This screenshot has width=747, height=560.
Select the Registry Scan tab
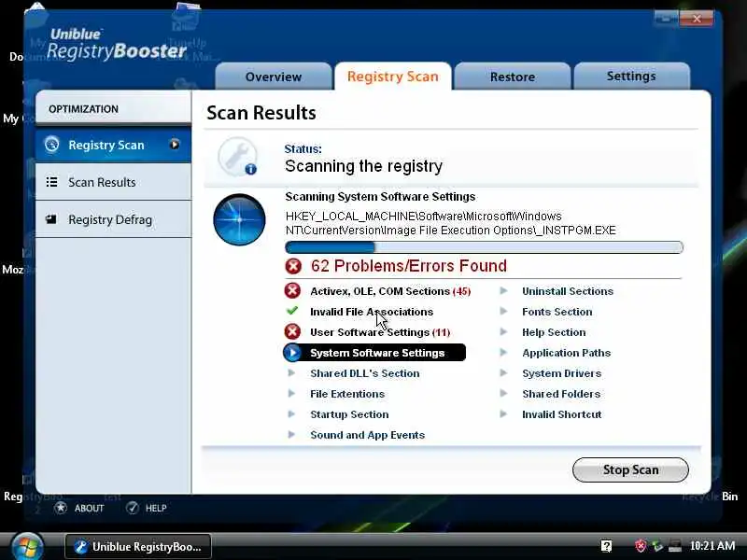(393, 77)
